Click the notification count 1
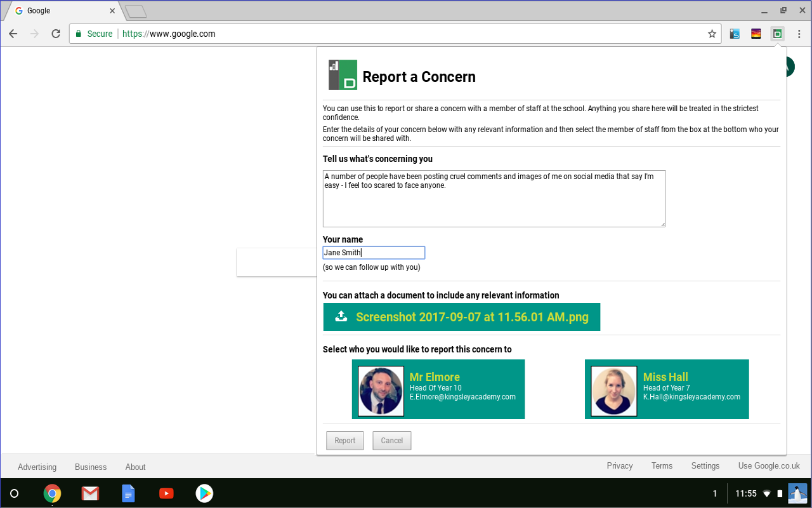Viewport: 812px width, 508px height. coord(715,493)
